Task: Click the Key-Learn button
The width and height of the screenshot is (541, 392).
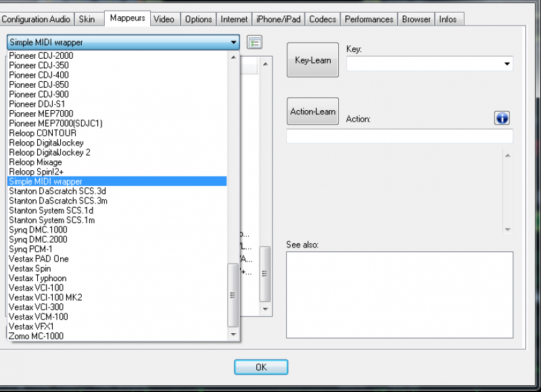Action: coord(312,60)
